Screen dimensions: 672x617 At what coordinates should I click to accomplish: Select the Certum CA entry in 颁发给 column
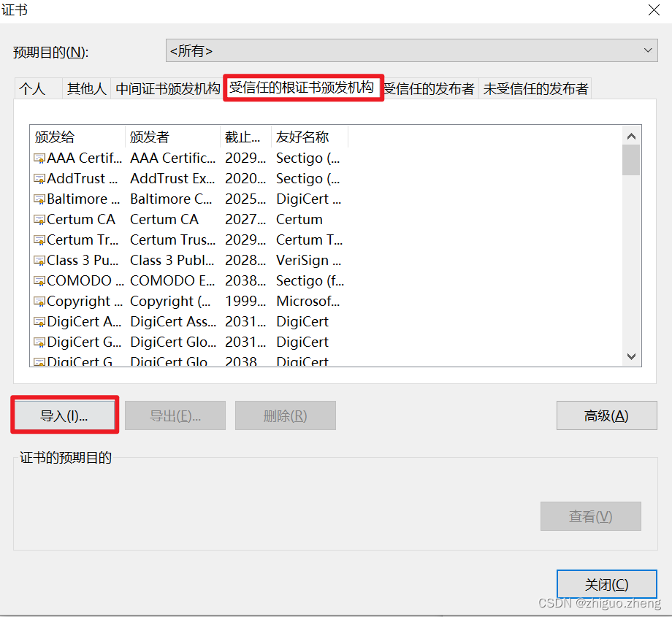pyautogui.click(x=81, y=219)
